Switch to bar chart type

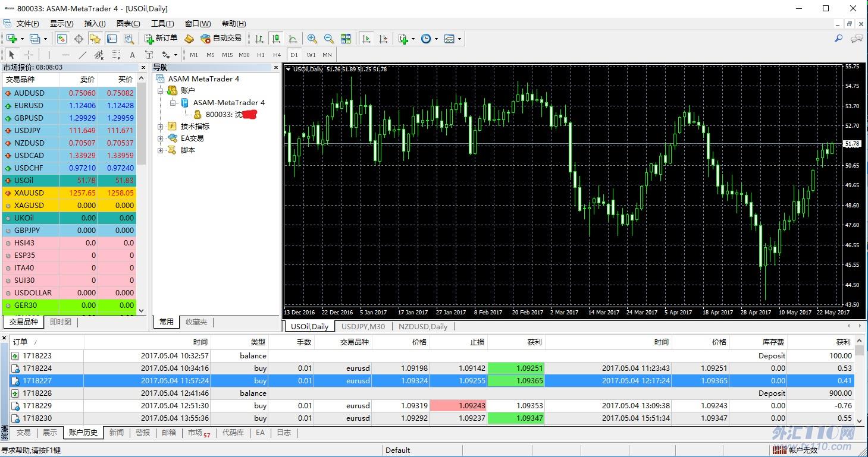click(259, 39)
